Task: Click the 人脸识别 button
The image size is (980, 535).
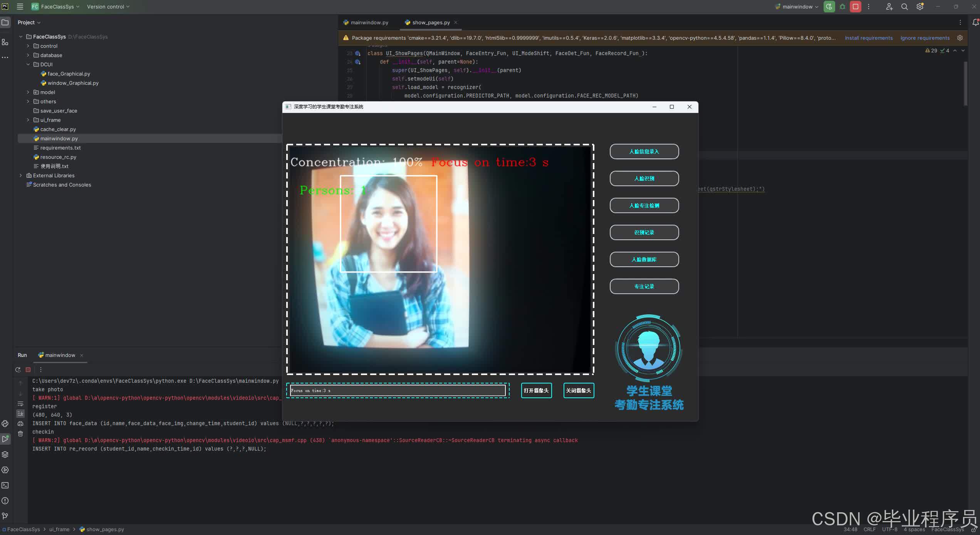Action: (x=644, y=178)
